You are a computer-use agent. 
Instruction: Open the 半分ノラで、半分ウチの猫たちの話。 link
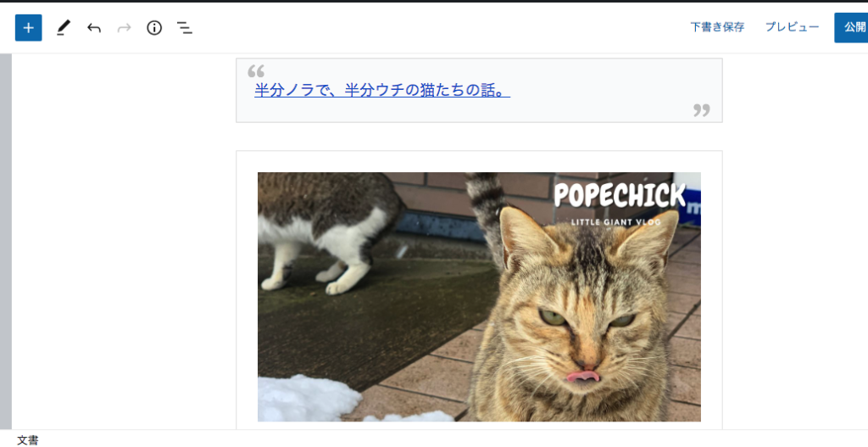click(382, 90)
